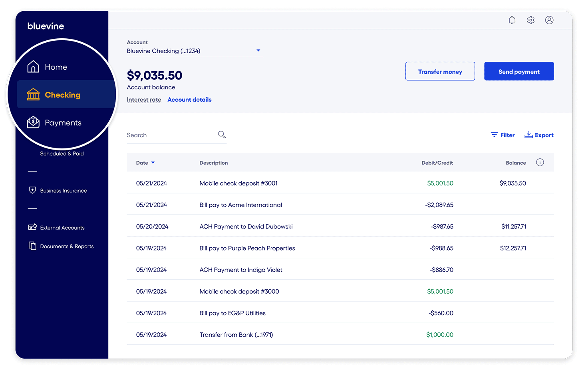The image size is (588, 371).
Task: Go to Scheduled & Paid
Action: (62, 153)
